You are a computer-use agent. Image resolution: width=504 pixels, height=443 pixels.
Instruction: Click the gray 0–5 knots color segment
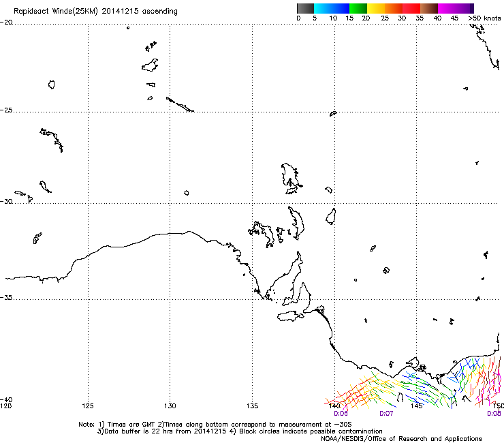coord(305,8)
